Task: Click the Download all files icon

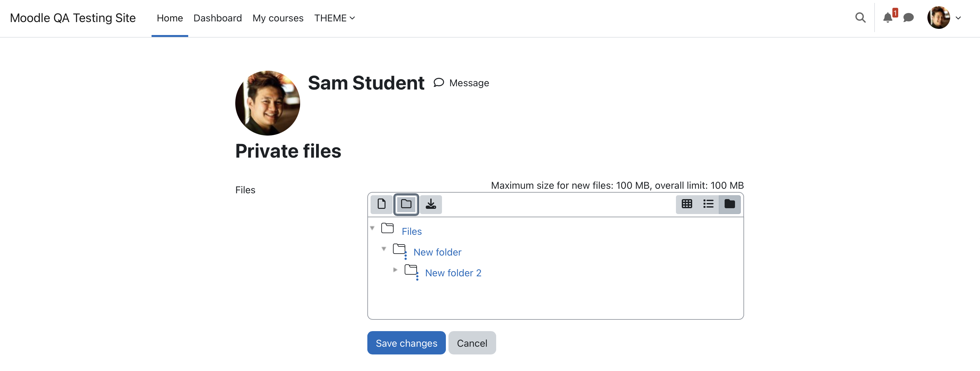Action: click(x=431, y=204)
